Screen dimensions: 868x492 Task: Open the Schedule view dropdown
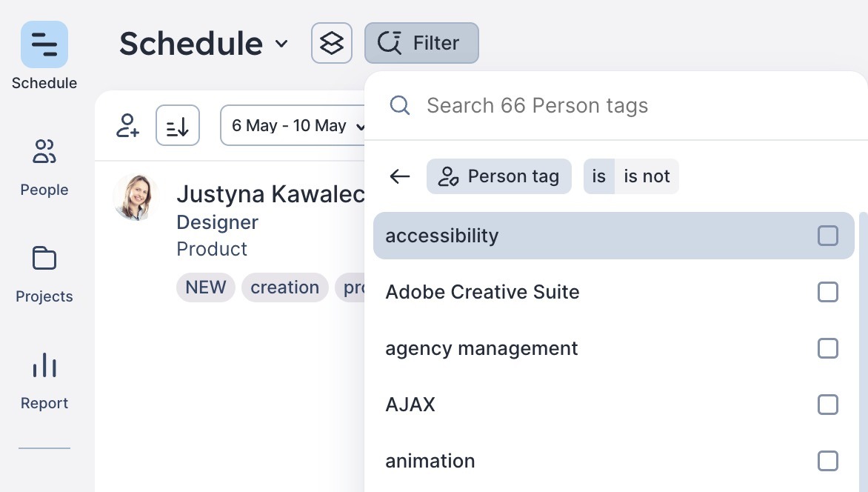[x=281, y=44]
